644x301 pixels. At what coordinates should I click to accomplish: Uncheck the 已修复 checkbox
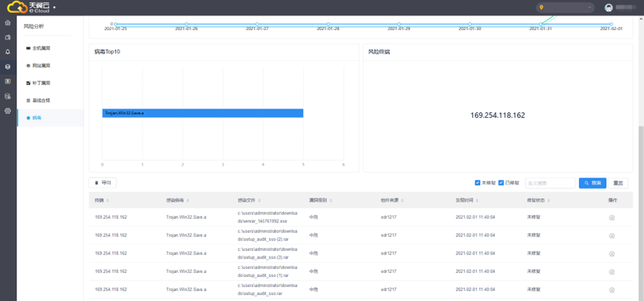click(501, 183)
